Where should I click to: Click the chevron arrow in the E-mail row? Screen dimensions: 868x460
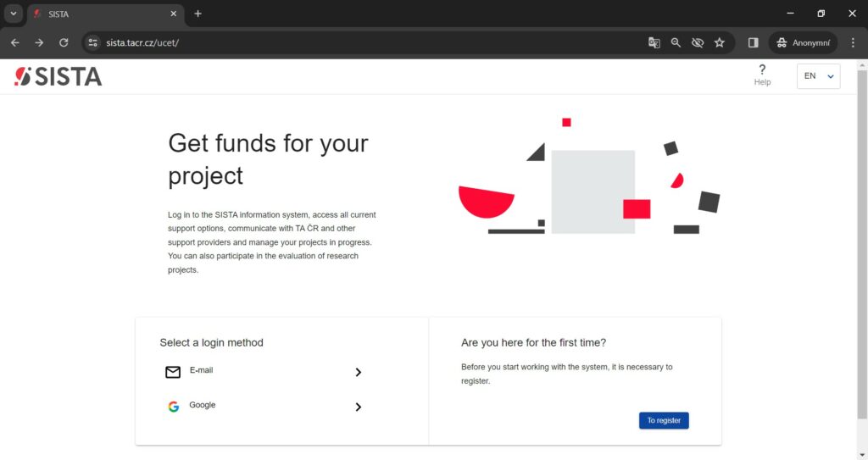click(x=359, y=372)
